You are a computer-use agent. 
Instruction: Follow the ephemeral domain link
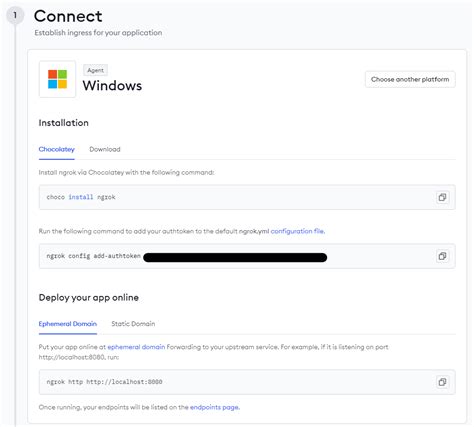coord(136,347)
